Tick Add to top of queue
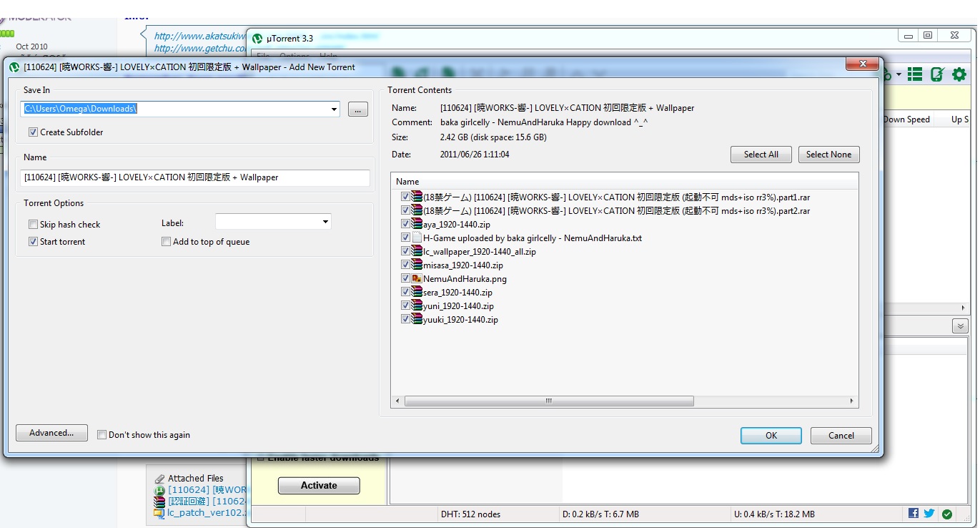The width and height of the screenshot is (980, 528). [166, 242]
